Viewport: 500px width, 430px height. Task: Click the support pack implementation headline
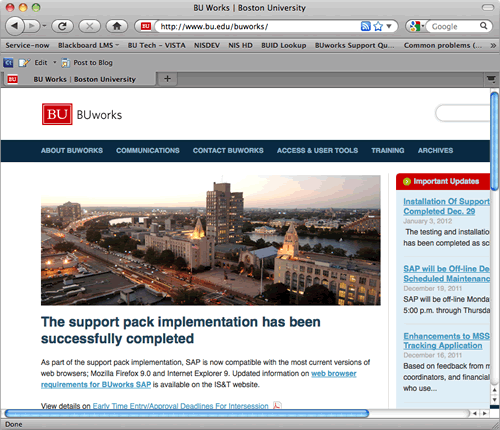181,330
